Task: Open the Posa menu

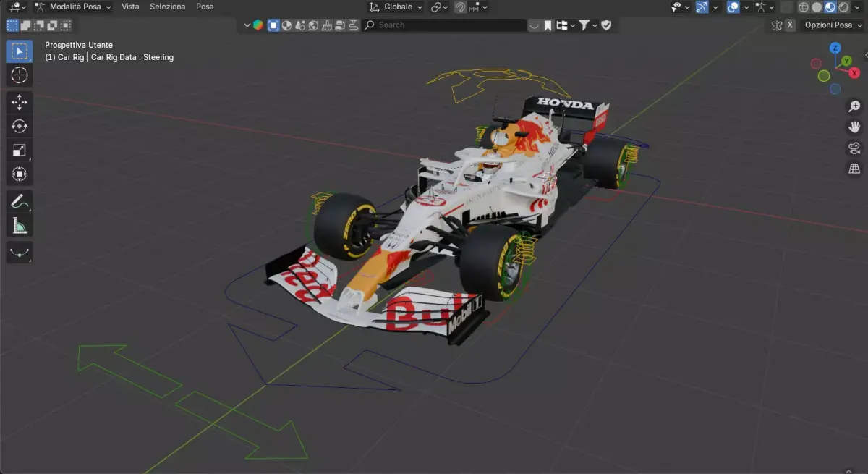Action: click(205, 7)
